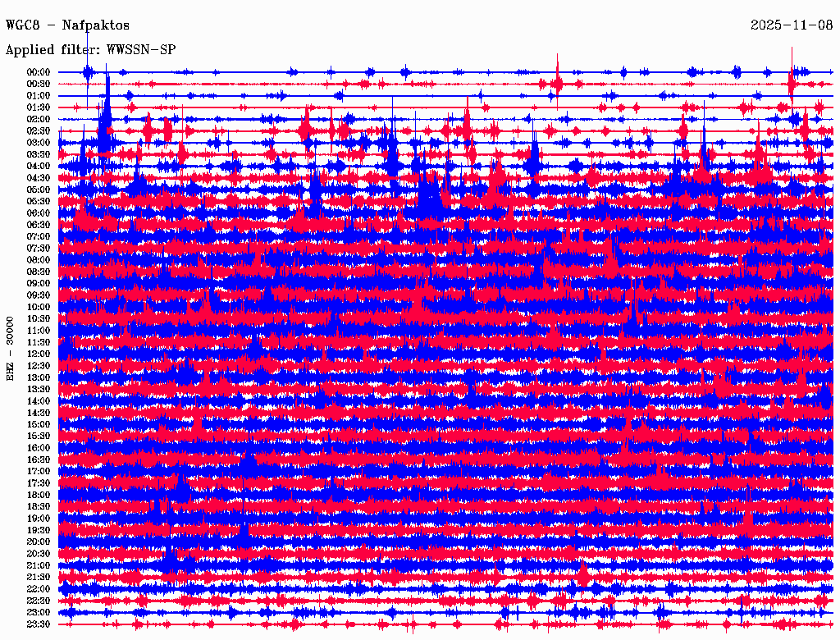This screenshot has width=840, height=640.
Task: Select the 17:00 time label
Action: point(39,472)
